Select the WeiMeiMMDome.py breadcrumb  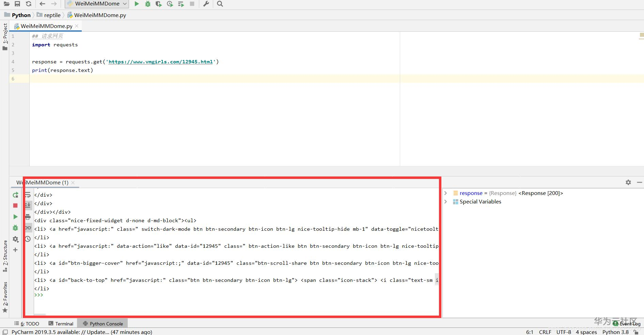97,15
